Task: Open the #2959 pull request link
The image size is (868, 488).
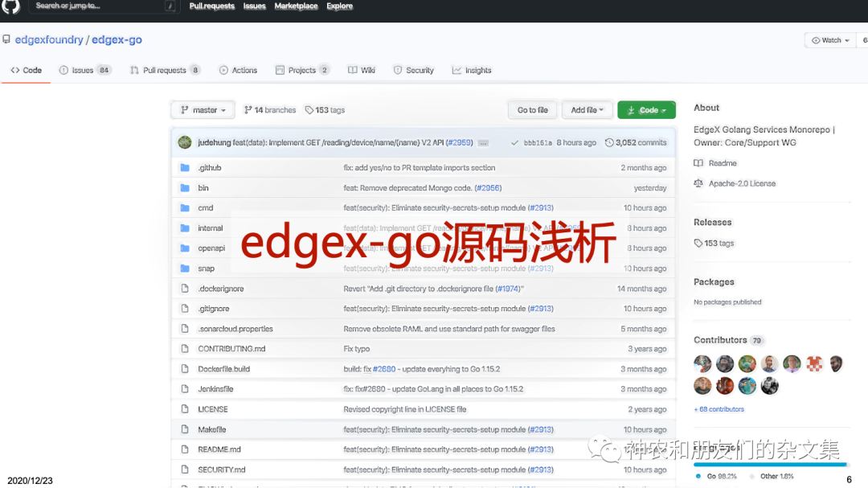Action: tap(460, 142)
